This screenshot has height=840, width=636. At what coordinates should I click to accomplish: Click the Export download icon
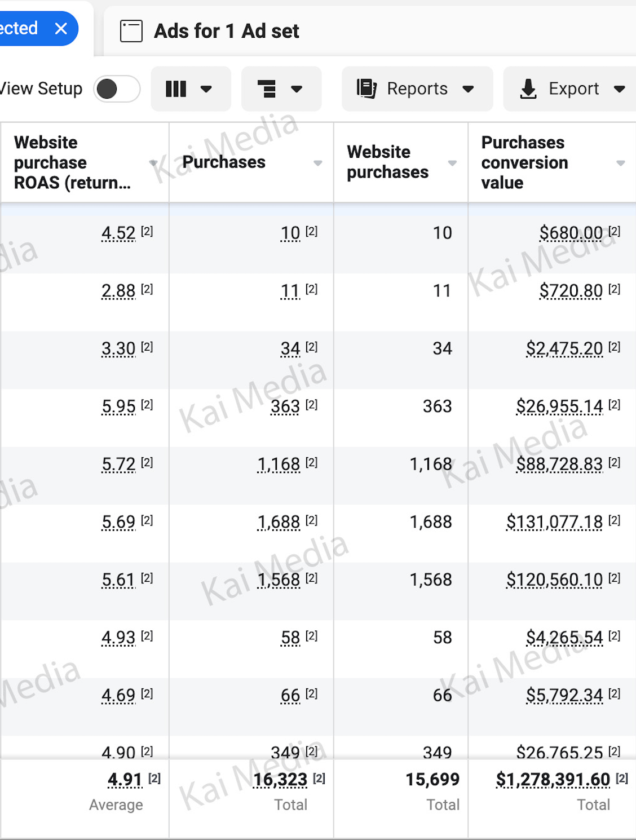tap(528, 89)
